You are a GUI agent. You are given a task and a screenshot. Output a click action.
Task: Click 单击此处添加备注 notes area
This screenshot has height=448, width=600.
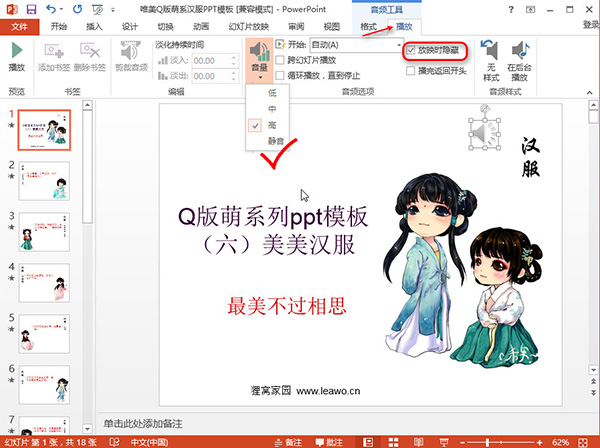tap(143, 424)
